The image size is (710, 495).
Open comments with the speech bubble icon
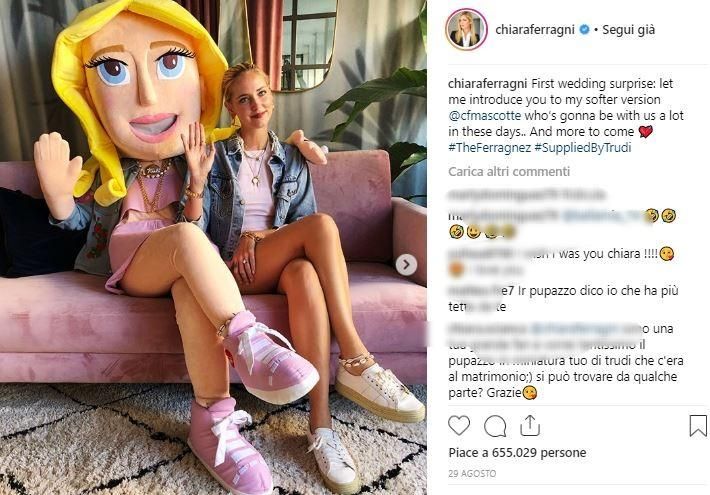(x=495, y=426)
